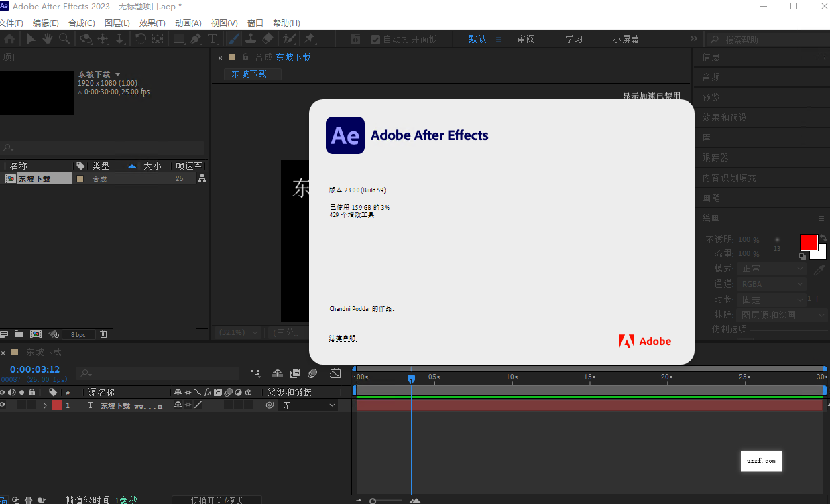Open the Graph Editor in the timeline
Screen dimensions: 830x504
click(x=335, y=373)
